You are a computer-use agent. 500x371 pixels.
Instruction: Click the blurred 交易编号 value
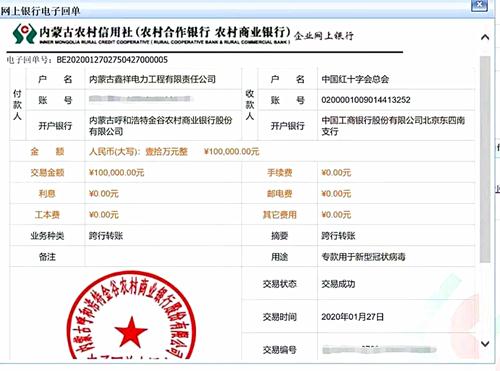coord(379,350)
